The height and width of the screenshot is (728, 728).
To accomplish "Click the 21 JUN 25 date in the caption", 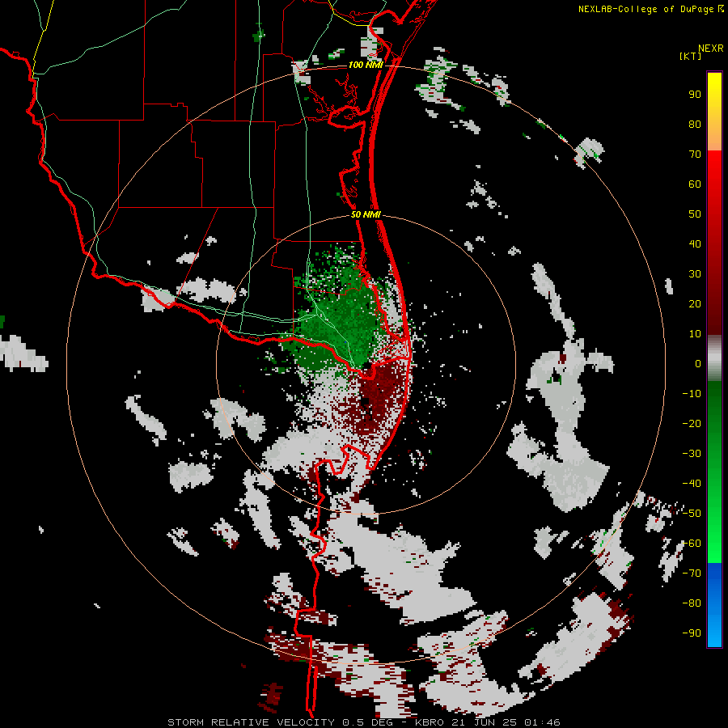I will tap(485, 722).
